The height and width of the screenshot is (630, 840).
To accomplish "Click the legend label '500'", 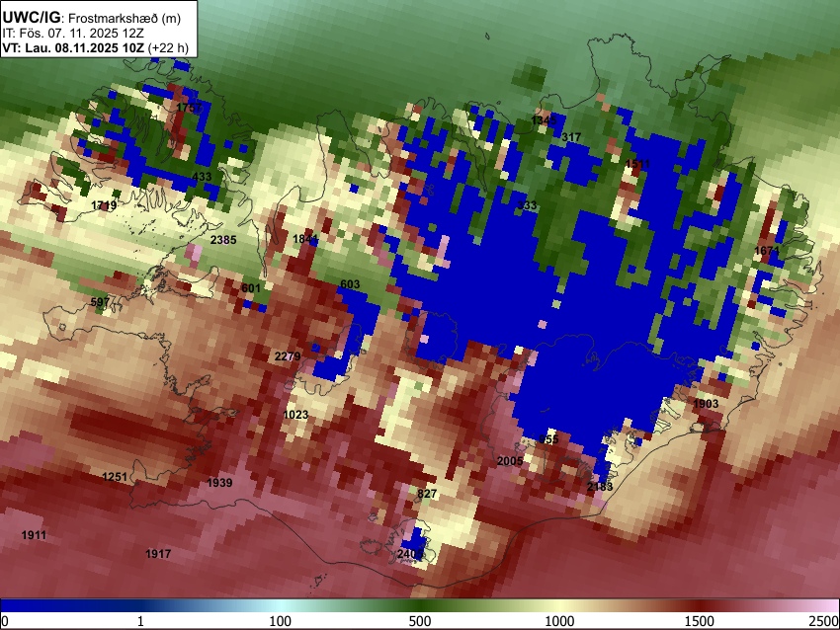I will tap(420, 621).
